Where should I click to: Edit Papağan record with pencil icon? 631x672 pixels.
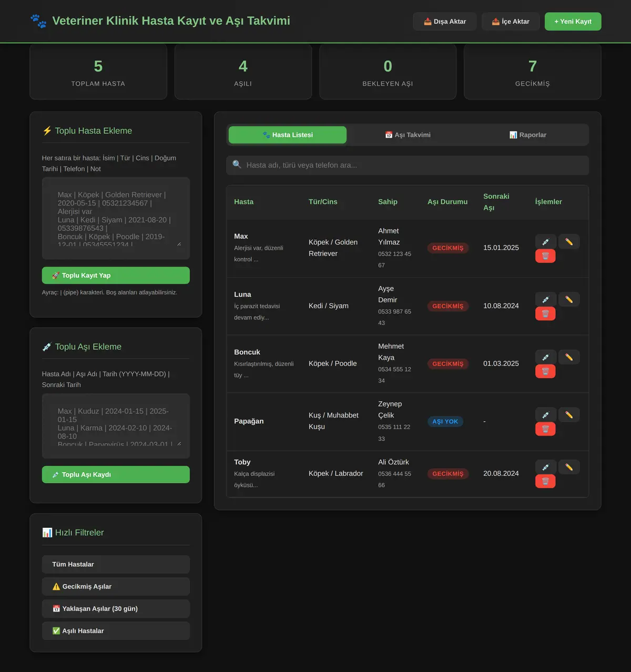pyautogui.click(x=569, y=414)
